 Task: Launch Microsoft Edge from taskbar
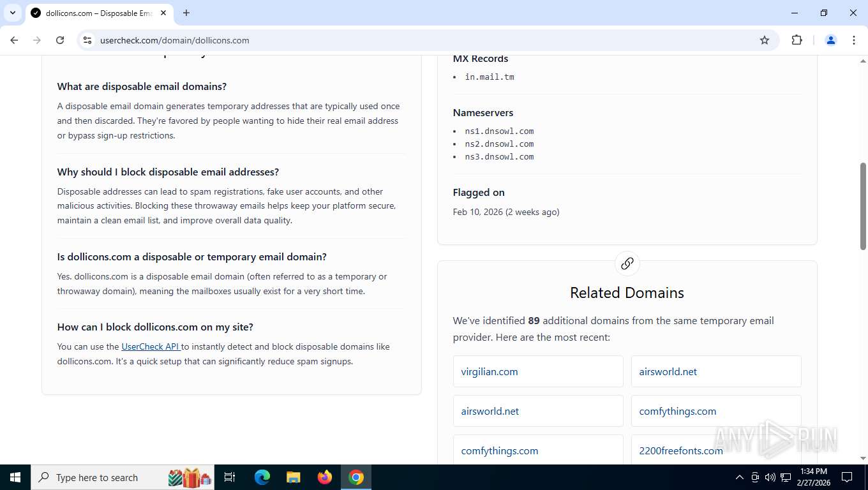click(262, 477)
